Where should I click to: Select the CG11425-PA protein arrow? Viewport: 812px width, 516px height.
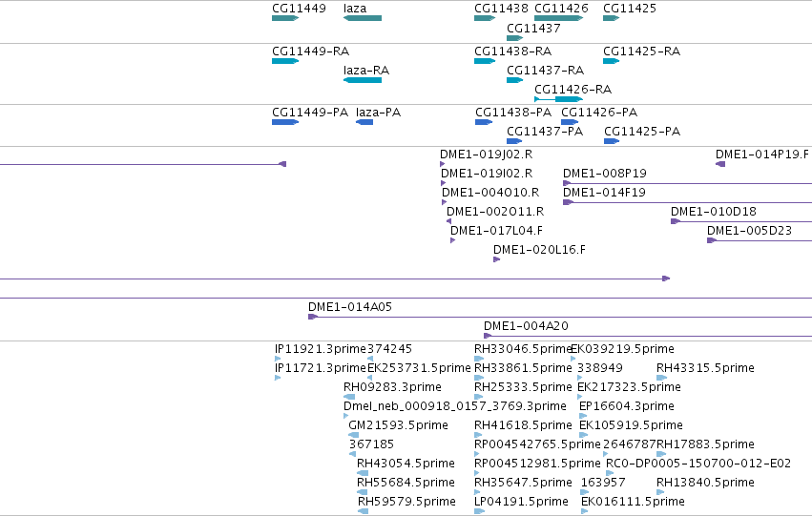coord(612,141)
